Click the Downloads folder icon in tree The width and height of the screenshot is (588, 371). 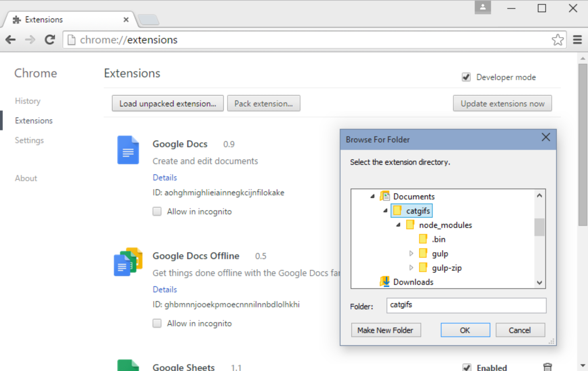pyautogui.click(x=385, y=281)
